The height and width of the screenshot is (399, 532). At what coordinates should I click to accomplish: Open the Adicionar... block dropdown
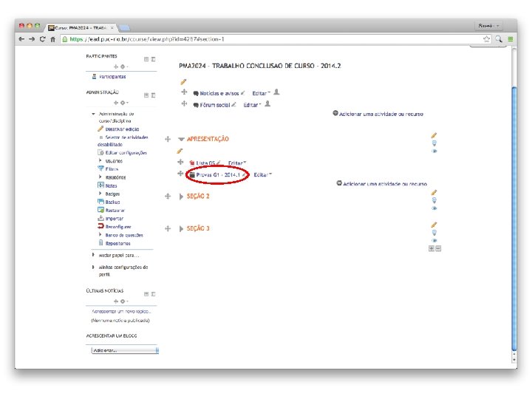click(x=125, y=350)
